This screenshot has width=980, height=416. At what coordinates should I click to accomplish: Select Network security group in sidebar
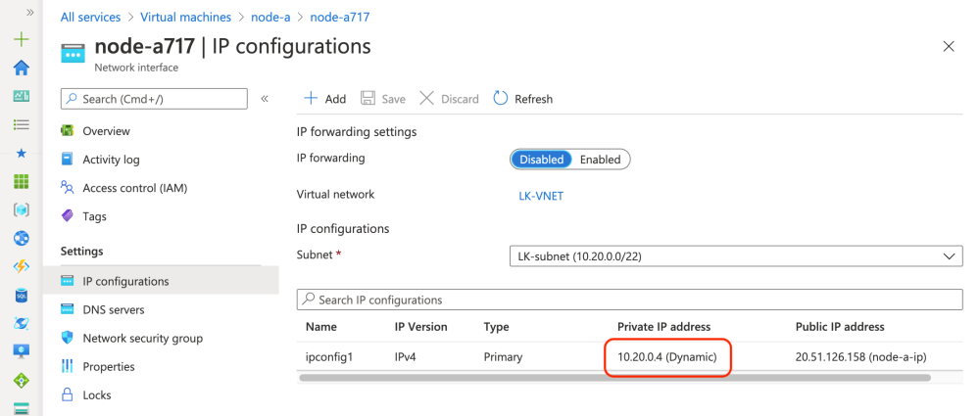[x=142, y=338]
